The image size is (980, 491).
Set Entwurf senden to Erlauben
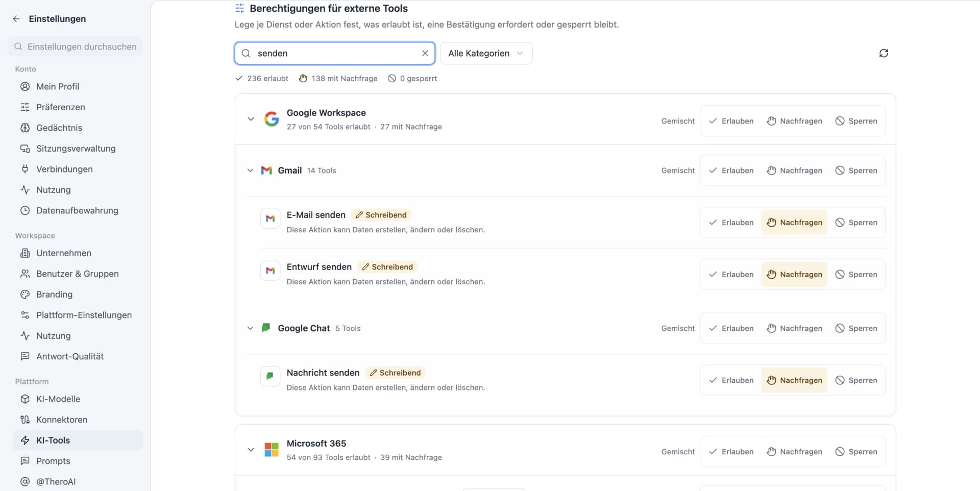(731, 275)
